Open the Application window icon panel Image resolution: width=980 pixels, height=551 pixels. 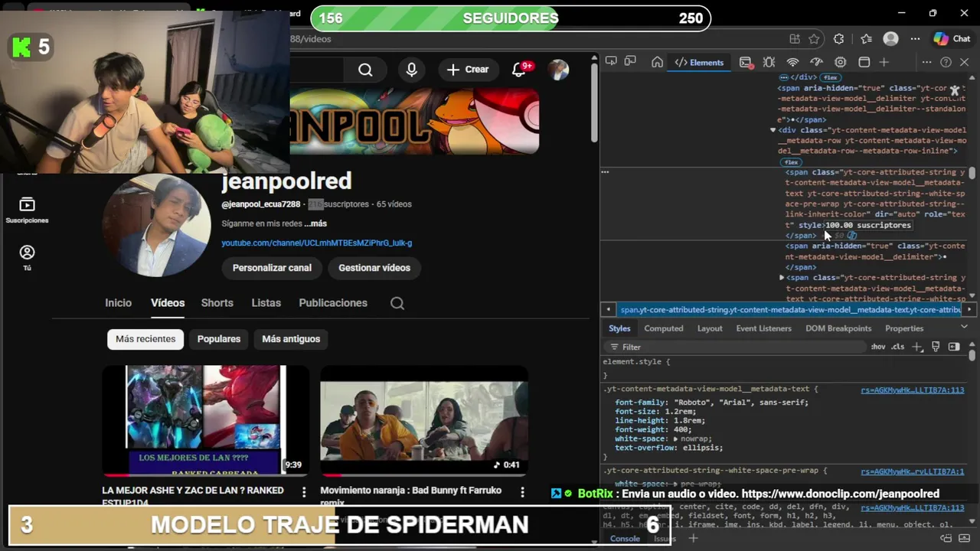tap(864, 62)
